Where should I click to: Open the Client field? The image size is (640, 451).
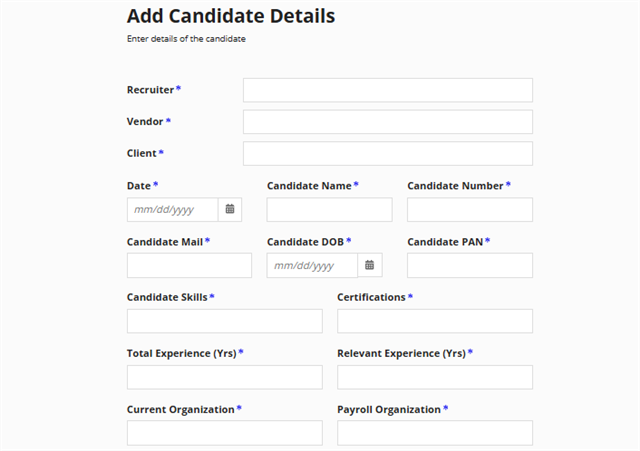388,153
